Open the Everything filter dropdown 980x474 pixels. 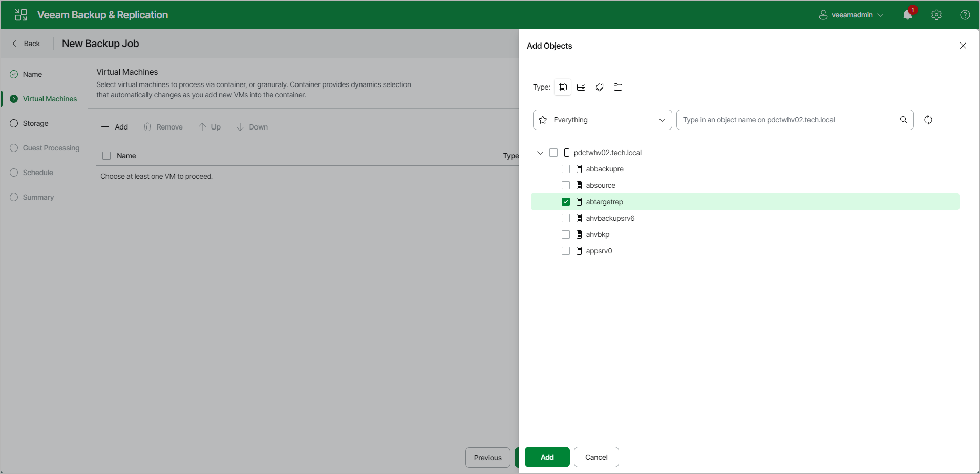click(603, 120)
